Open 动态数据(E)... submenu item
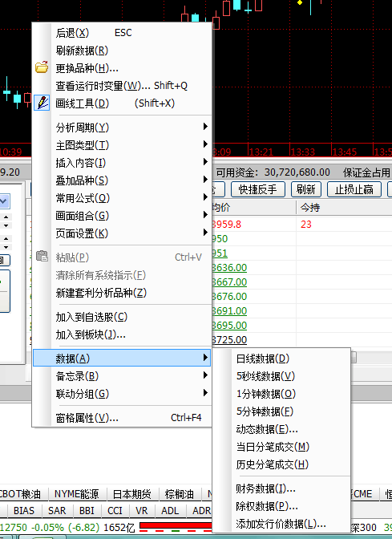Screen dimensions: 392x539 281,429
